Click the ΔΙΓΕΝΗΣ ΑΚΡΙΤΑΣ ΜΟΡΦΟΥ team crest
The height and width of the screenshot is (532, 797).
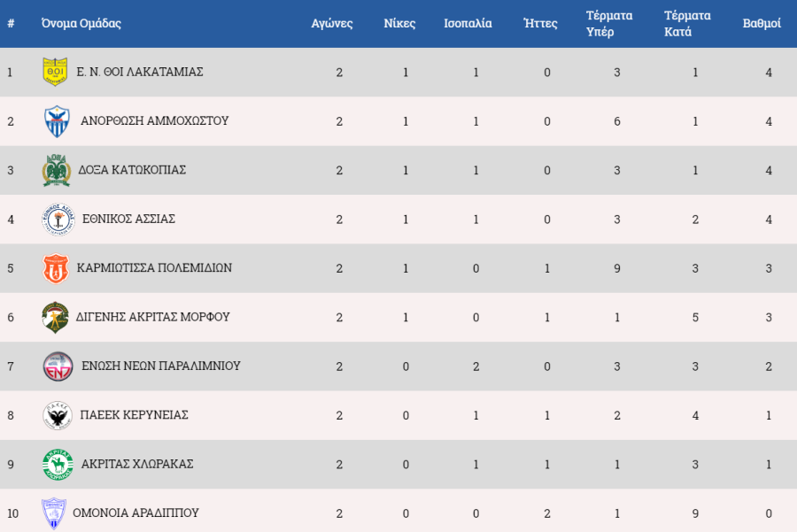pyautogui.click(x=56, y=317)
